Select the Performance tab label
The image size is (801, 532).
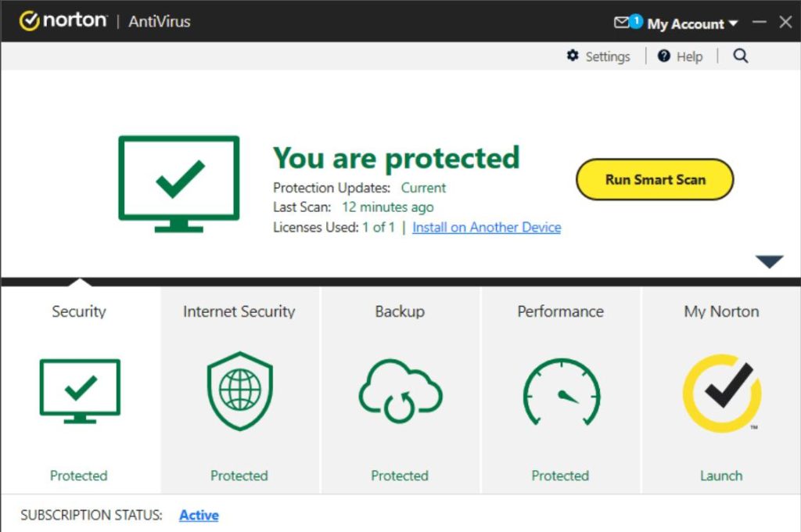pos(560,311)
